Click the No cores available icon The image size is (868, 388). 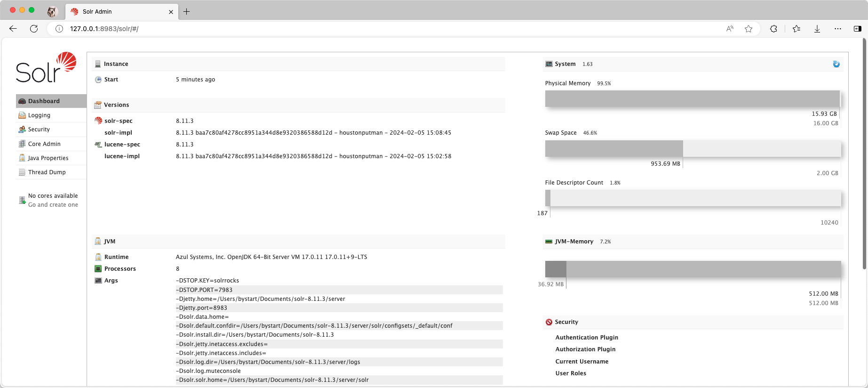pyautogui.click(x=22, y=200)
